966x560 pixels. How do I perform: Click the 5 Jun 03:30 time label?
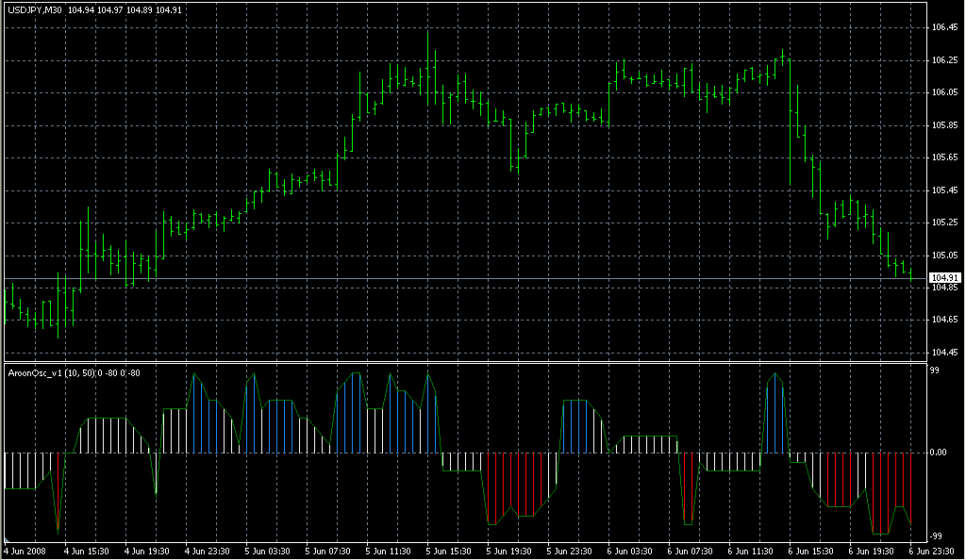(x=267, y=552)
